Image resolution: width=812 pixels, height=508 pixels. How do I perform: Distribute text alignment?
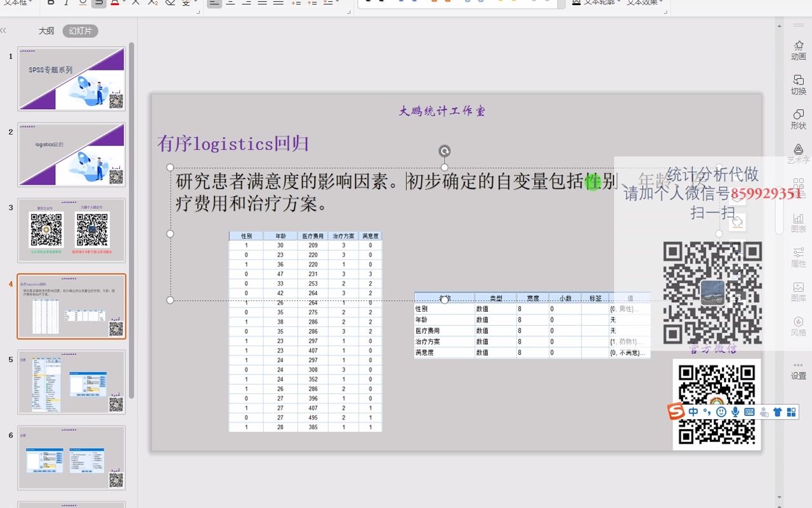click(278, 3)
